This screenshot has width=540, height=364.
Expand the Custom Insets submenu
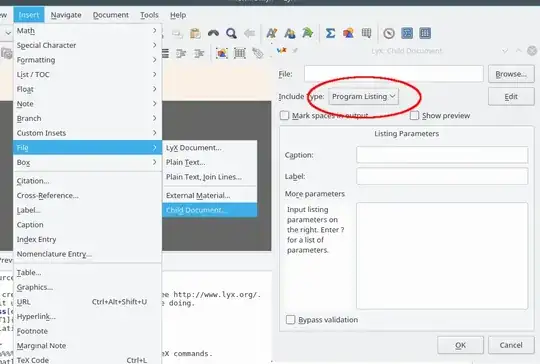(87, 133)
